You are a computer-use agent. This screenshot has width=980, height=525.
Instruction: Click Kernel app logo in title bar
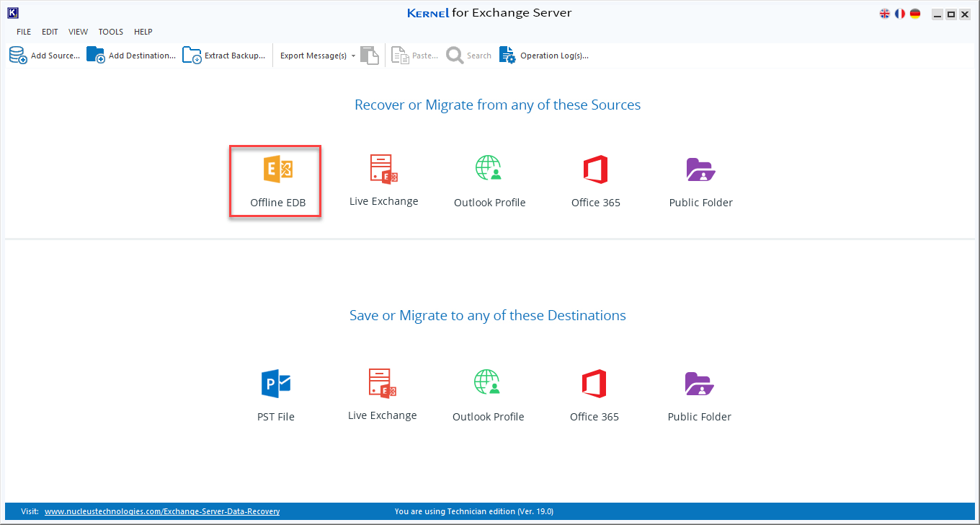pyautogui.click(x=12, y=13)
